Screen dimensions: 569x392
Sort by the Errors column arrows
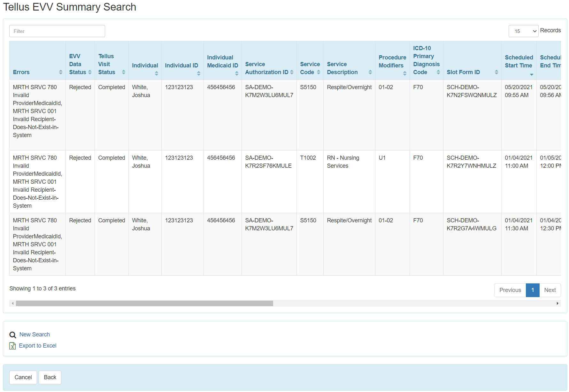pos(61,72)
